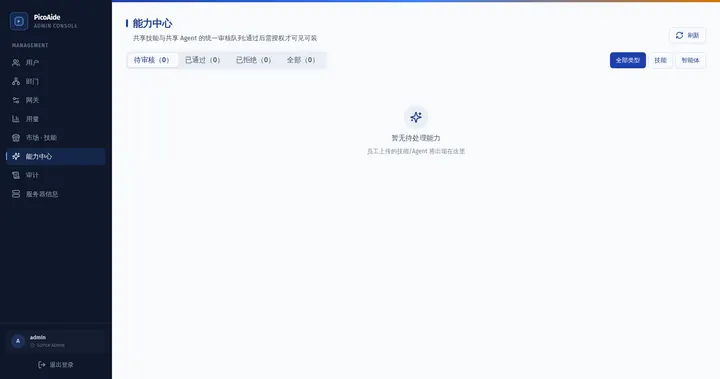Click the MANAGEMENT section label
Viewport: 720px width, 379px height.
pyautogui.click(x=30, y=45)
